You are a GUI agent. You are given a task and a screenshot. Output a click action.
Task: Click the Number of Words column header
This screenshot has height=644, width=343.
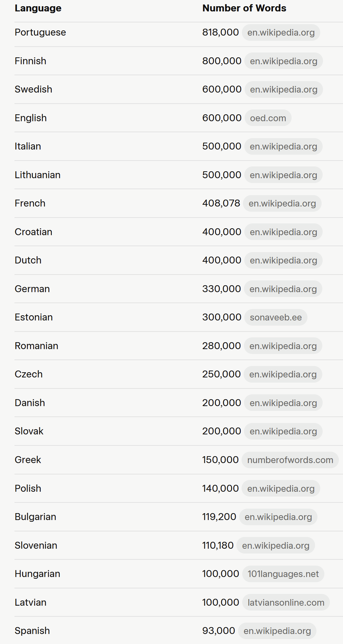tap(244, 8)
